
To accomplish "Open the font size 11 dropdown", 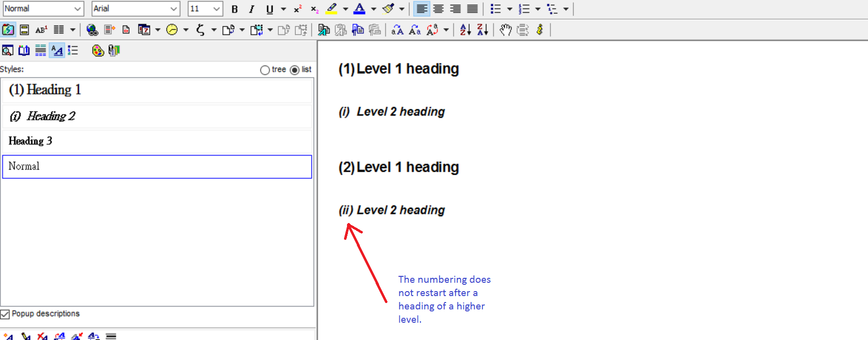I will click(x=216, y=9).
